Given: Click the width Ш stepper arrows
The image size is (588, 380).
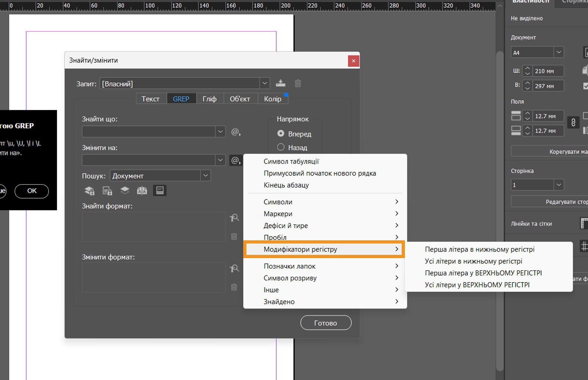Looking at the screenshot, I should pyautogui.click(x=527, y=71).
